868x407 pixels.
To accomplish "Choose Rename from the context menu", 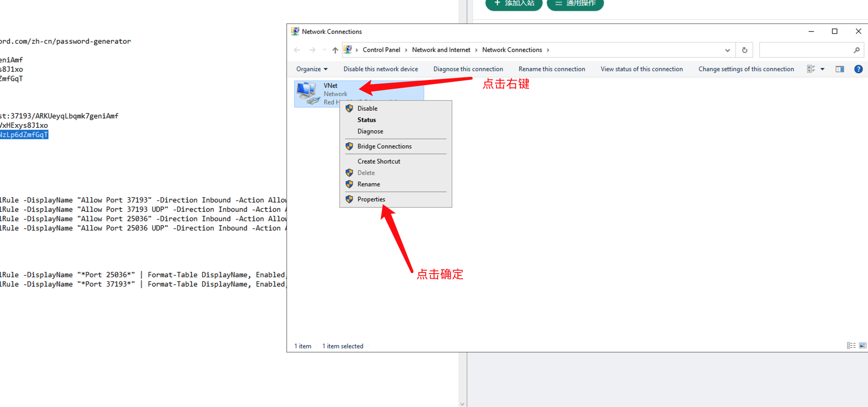I will click(369, 184).
